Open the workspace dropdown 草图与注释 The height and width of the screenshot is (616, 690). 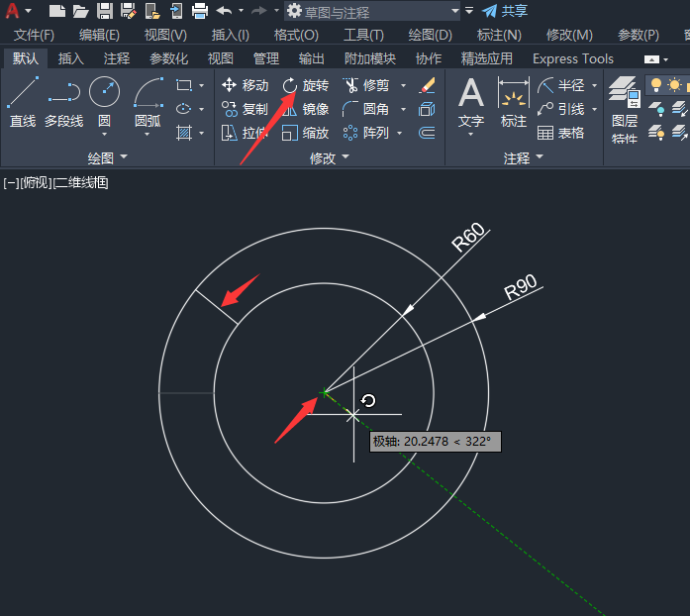pos(372,11)
